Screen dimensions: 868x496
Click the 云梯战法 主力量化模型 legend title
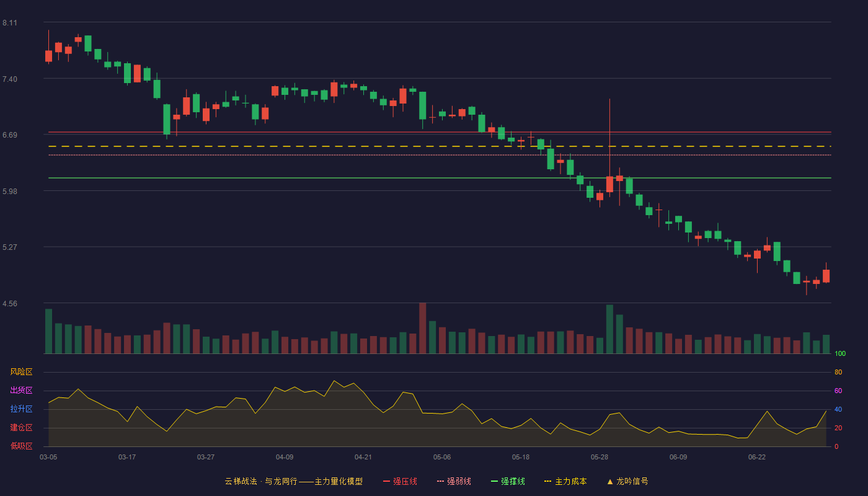coord(293,481)
